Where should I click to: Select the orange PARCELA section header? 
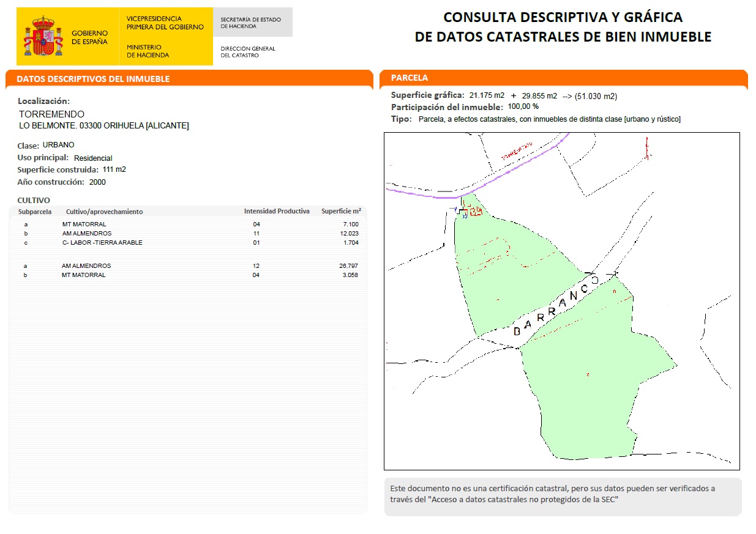click(x=410, y=78)
